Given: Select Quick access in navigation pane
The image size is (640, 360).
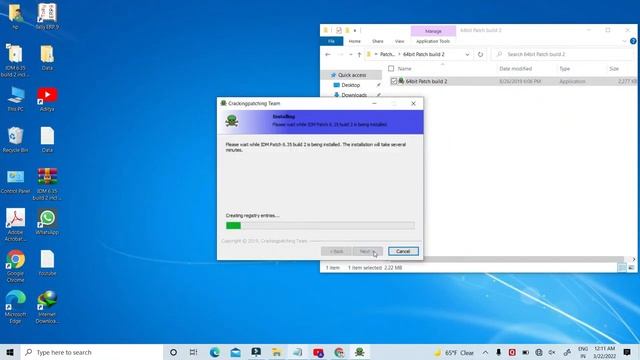Looking at the screenshot, I should pyautogui.click(x=352, y=75).
